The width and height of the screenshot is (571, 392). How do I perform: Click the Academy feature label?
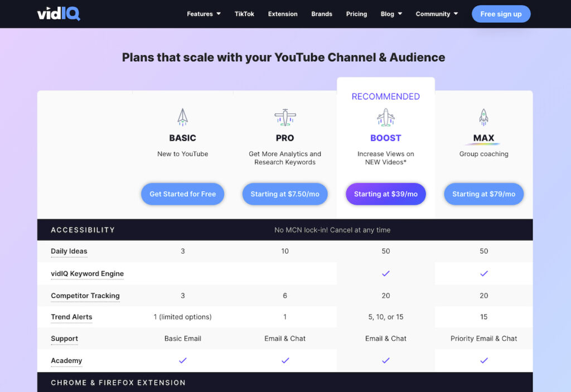click(x=67, y=360)
